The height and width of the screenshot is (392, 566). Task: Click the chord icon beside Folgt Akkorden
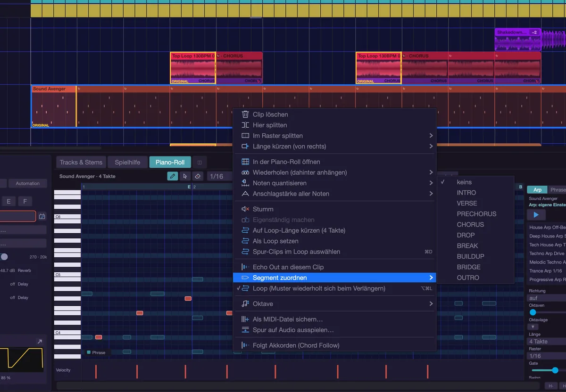[x=245, y=345]
